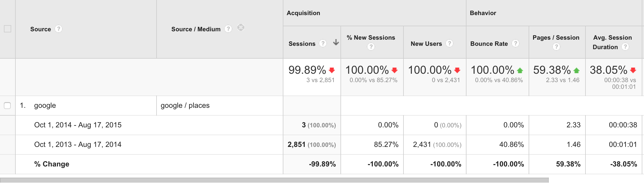Click the Sessions sort descending arrow
This screenshot has height=186, width=644.
click(x=336, y=43)
